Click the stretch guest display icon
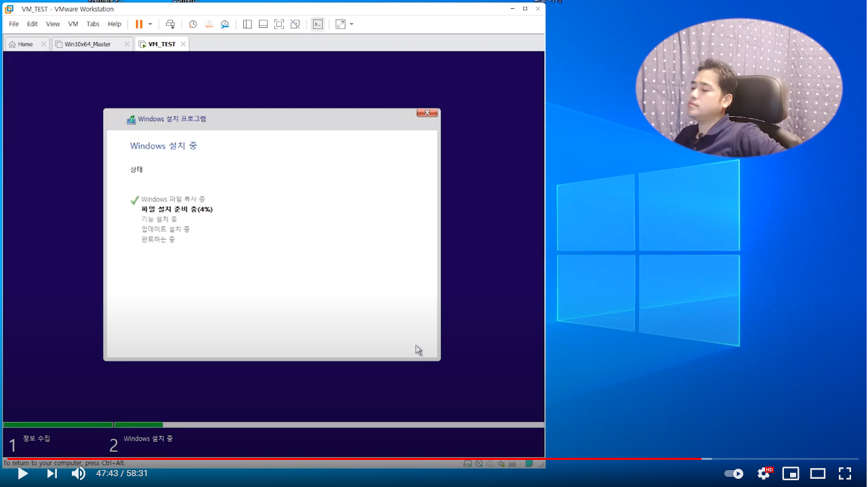The width and height of the screenshot is (868, 487). coord(340,24)
